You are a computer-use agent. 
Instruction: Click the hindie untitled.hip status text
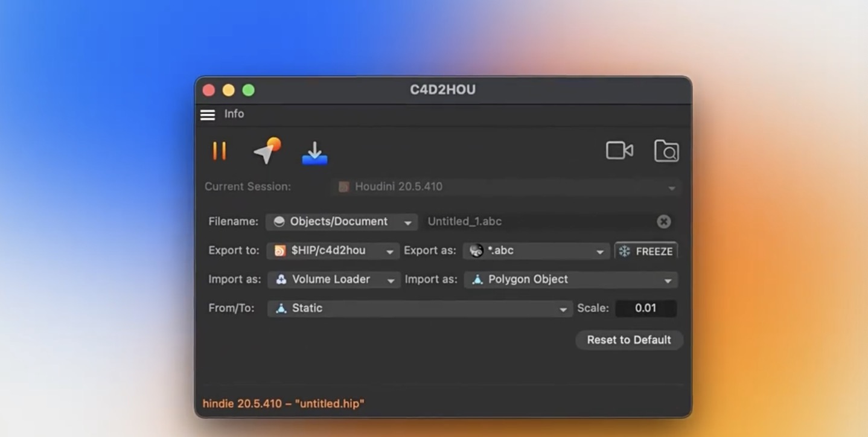(x=284, y=404)
